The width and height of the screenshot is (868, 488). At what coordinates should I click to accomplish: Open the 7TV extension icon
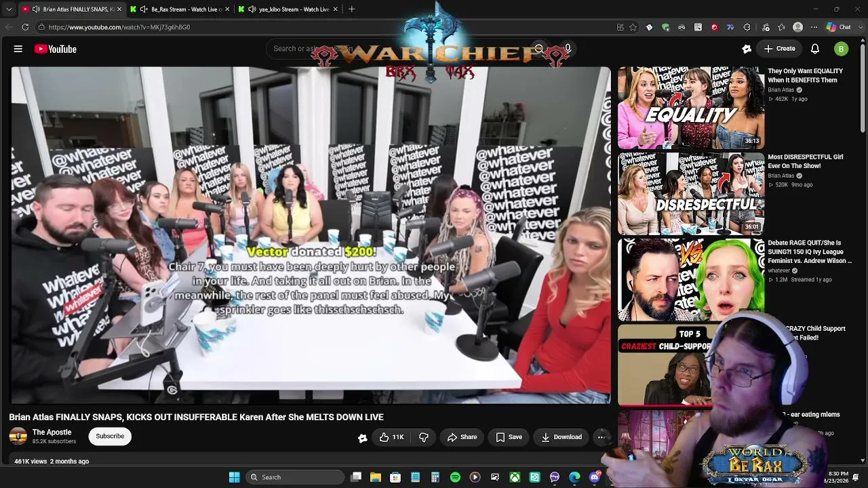(x=730, y=27)
